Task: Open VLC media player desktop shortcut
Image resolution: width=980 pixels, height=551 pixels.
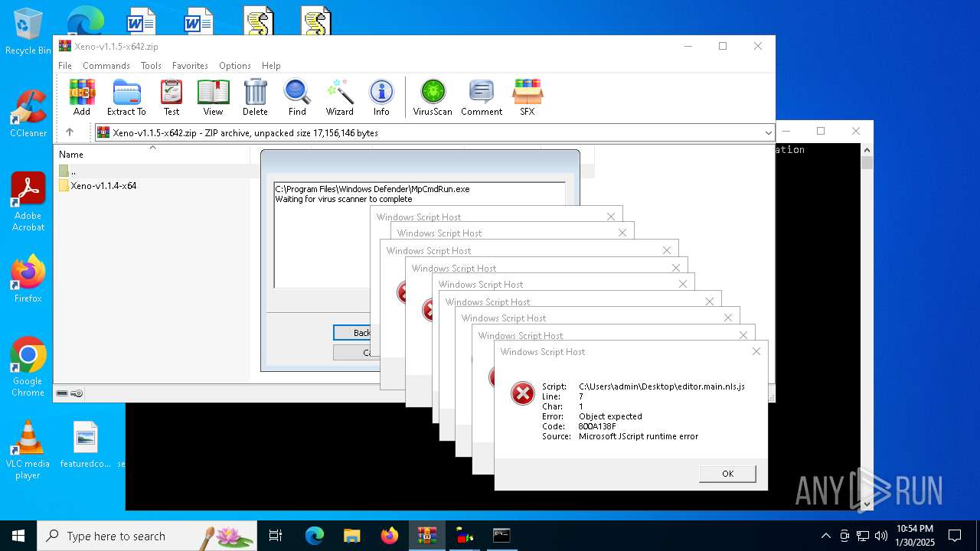Action: point(28,450)
